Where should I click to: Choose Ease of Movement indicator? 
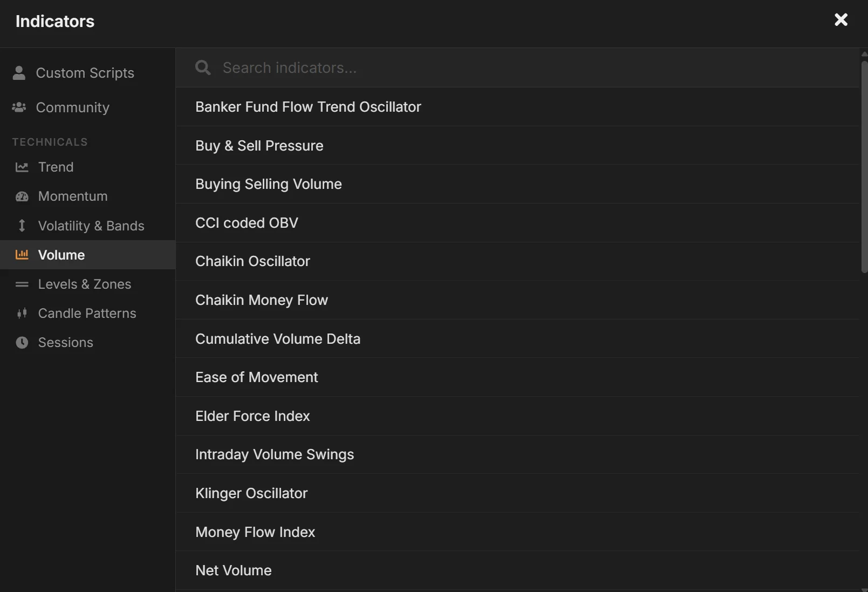[517, 377]
